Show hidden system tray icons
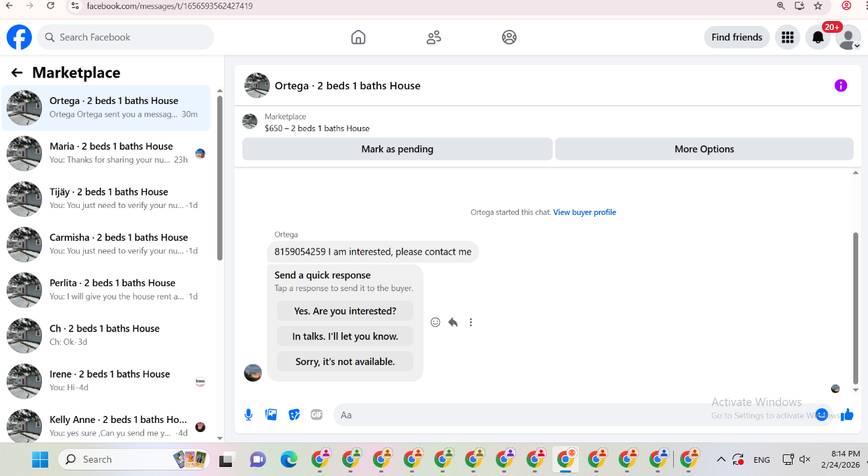Image resolution: width=868 pixels, height=476 pixels. pyautogui.click(x=721, y=459)
